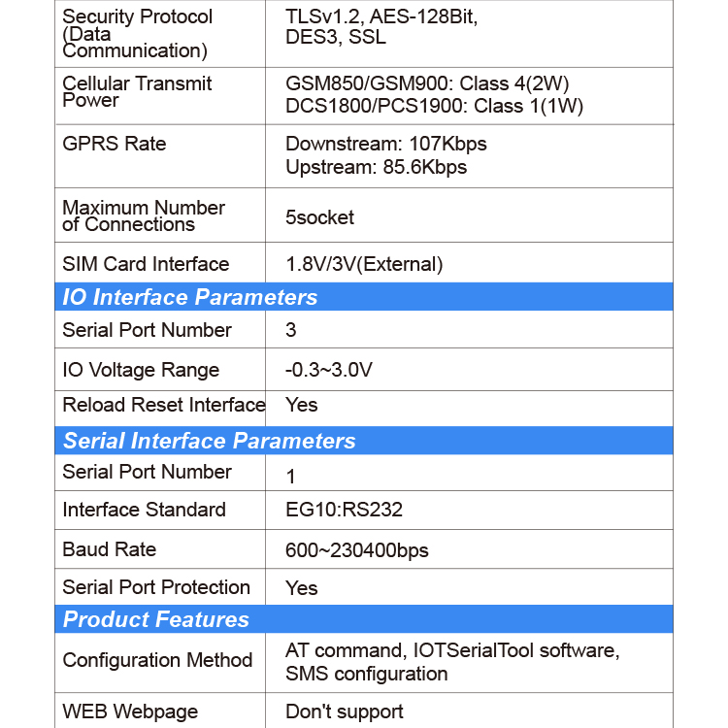Click the Cellular Transmit Power label
The height and width of the screenshot is (728, 728).
pos(137,92)
